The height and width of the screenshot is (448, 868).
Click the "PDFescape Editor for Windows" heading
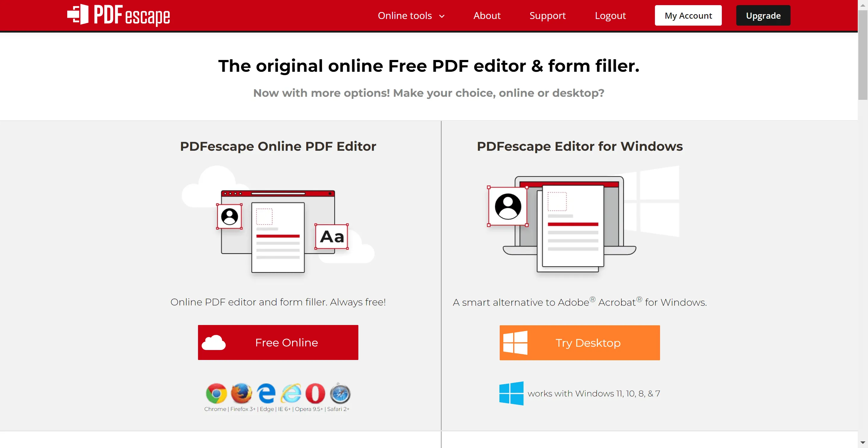pos(580,146)
